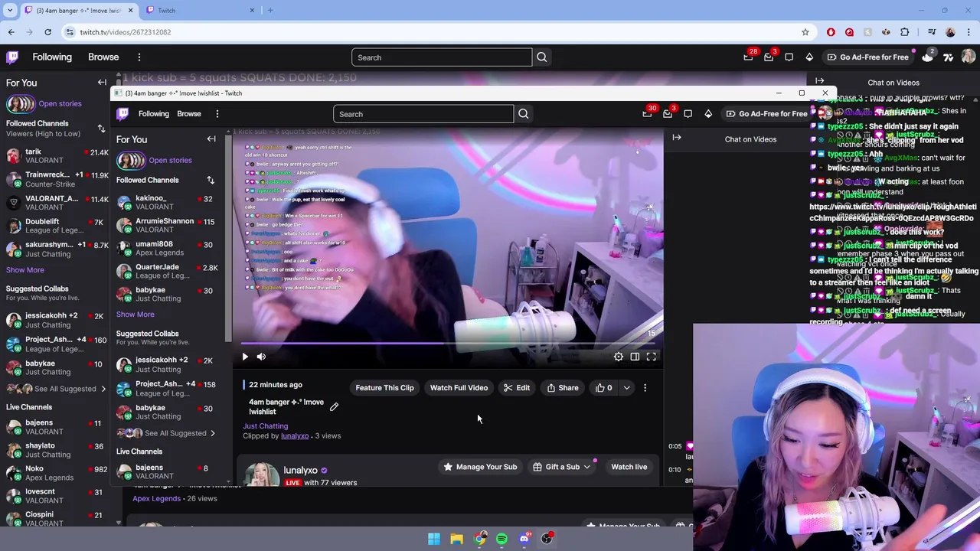Open notifications inbox with 28 badge
Image resolution: width=980 pixels, height=551 pixels.
click(x=748, y=57)
